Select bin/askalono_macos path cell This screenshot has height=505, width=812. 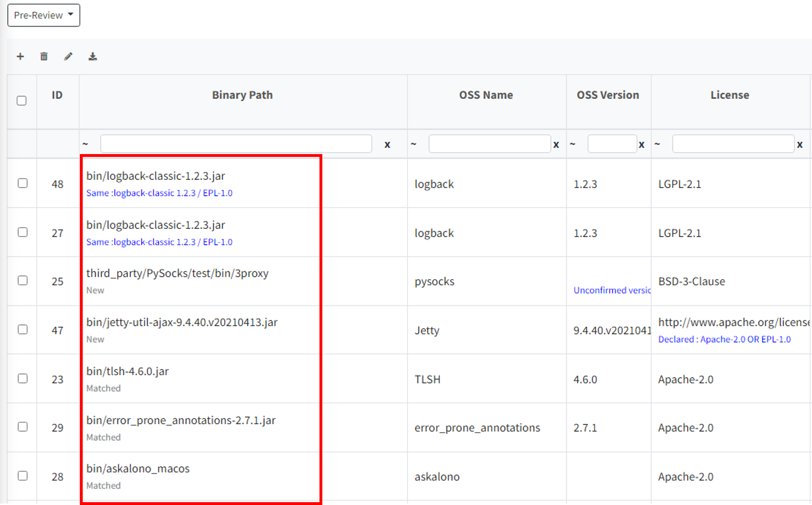click(x=138, y=469)
